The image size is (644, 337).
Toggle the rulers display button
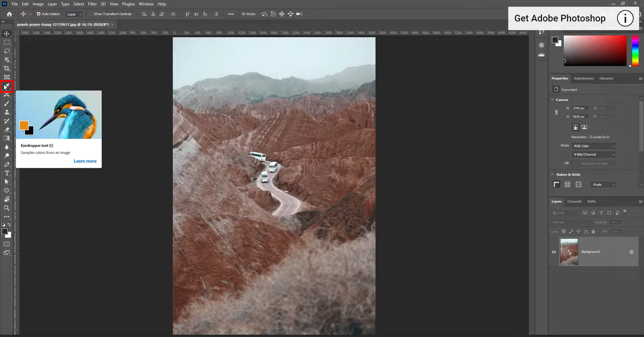pyautogui.click(x=556, y=185)
